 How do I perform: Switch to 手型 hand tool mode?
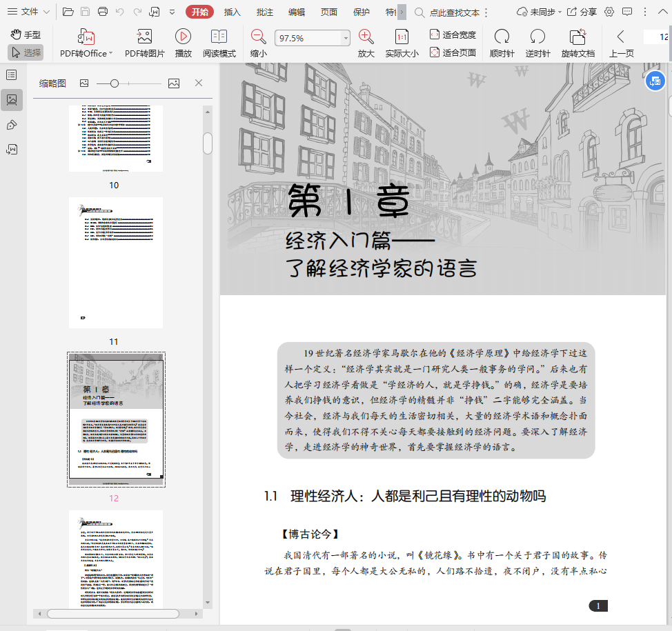click(26, 34)
